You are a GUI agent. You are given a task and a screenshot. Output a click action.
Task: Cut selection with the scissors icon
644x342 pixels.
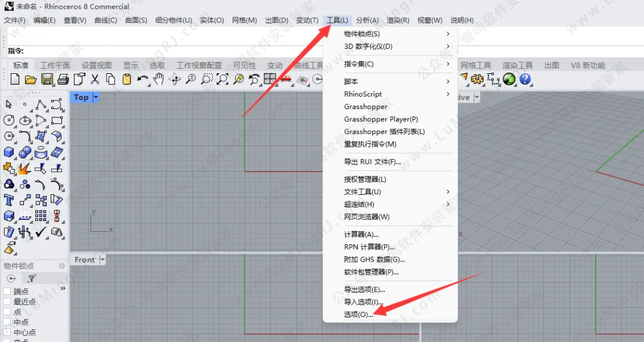(x=95, y=79)
